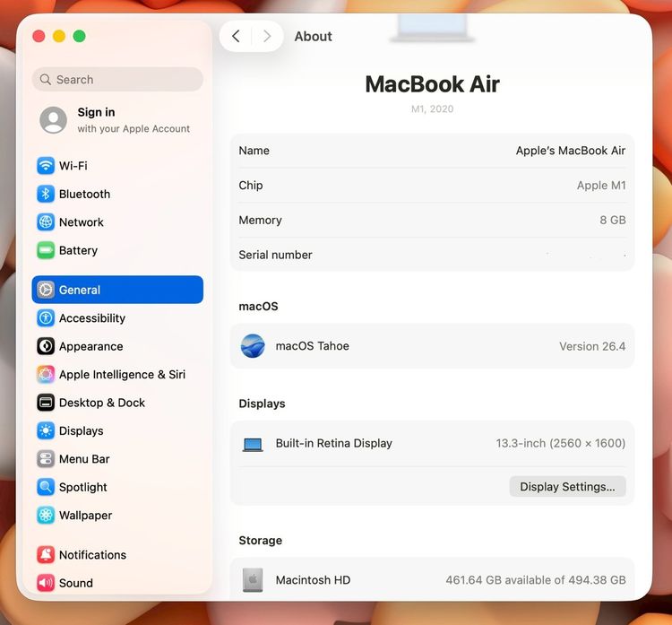Click the Wi-Fi sidebar icon

tap(46, 166)
